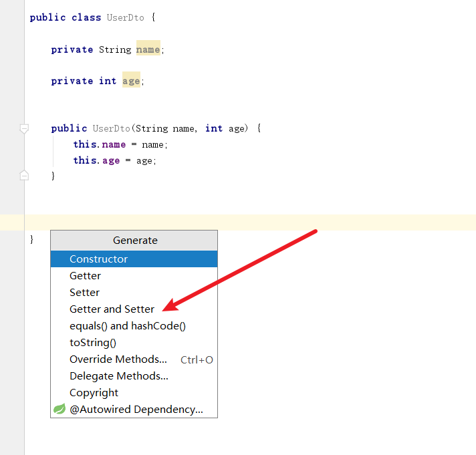Click the fold end marker at constructor's closing brace
Viewport: 476px width, 455px height.
[x=24, y=176]
